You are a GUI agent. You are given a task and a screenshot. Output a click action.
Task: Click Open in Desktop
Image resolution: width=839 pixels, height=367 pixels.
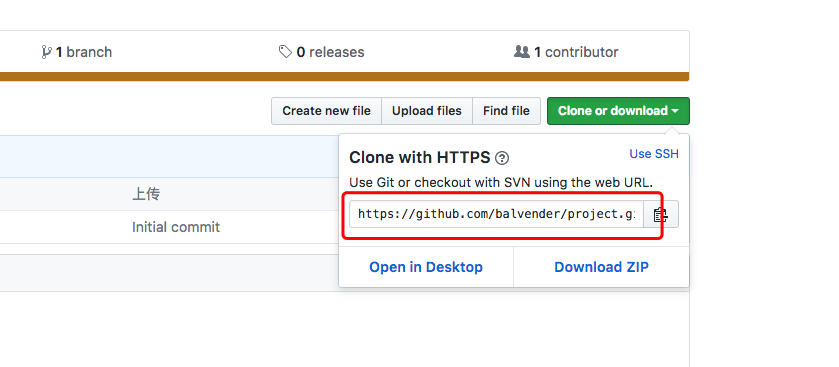point(426,267)
